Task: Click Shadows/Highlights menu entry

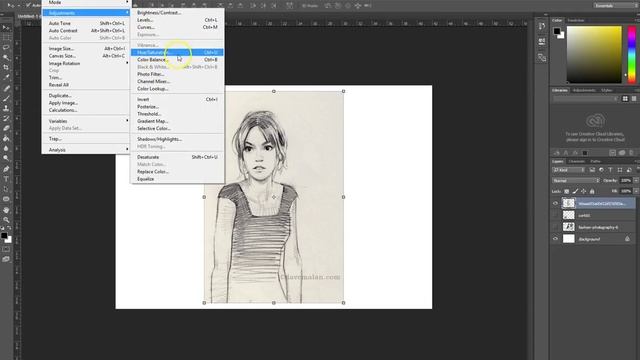Action: pos(177,139)
